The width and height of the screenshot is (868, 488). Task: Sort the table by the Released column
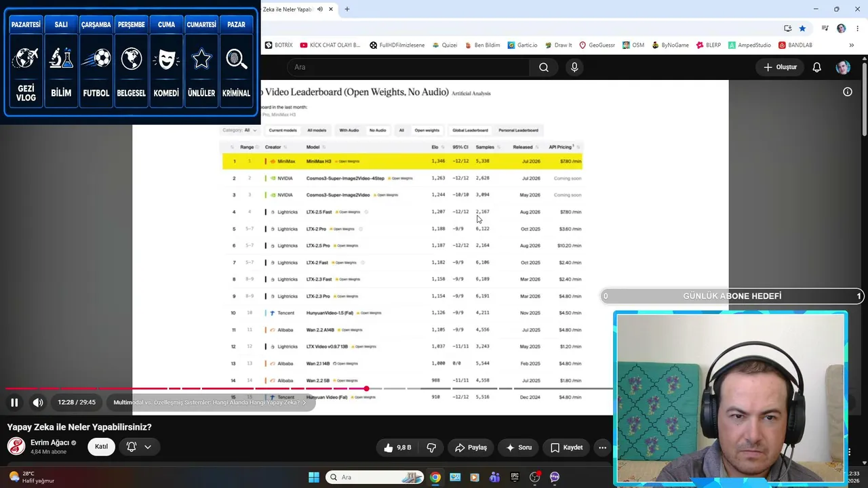[x=526, y=147]
